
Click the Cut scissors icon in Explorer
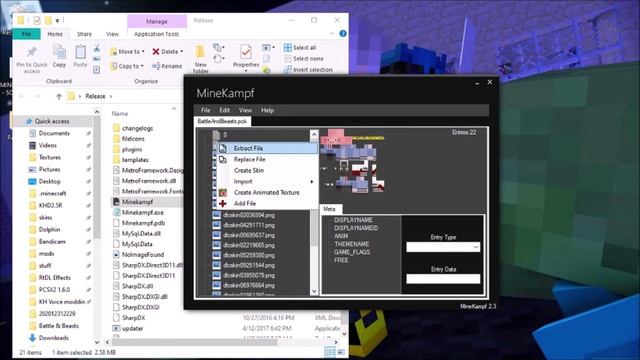coord(97,48)
